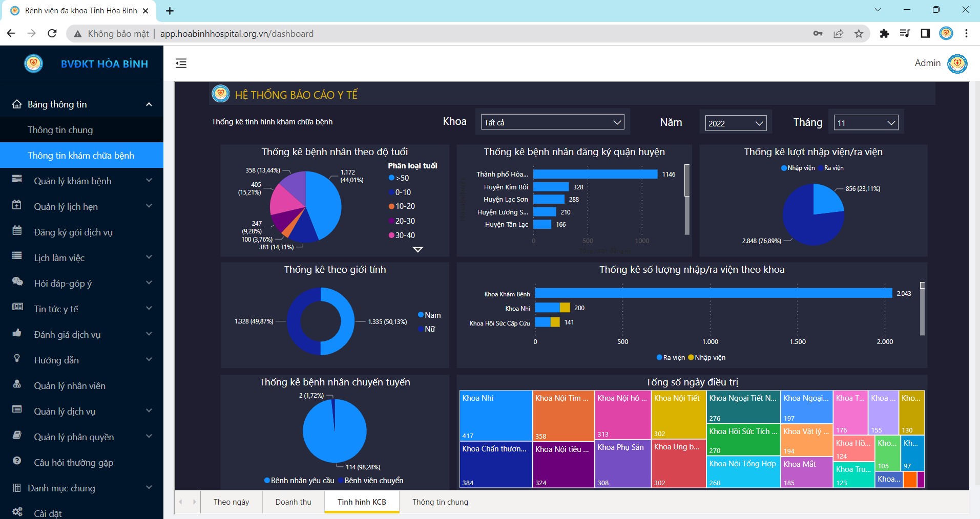Open the Khoa department dropdown
The width and height of the screenshot is (980, 519).
click(553, 122)
